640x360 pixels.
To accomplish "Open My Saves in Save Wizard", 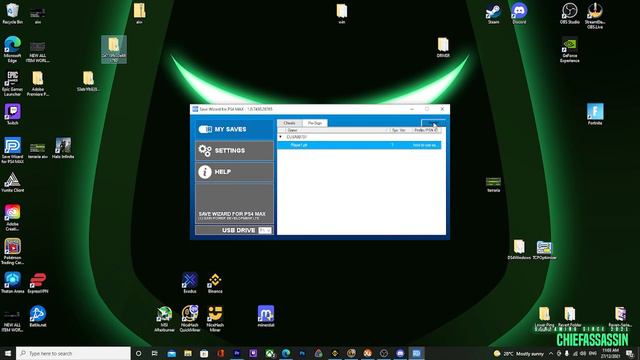I will [234, 129].
